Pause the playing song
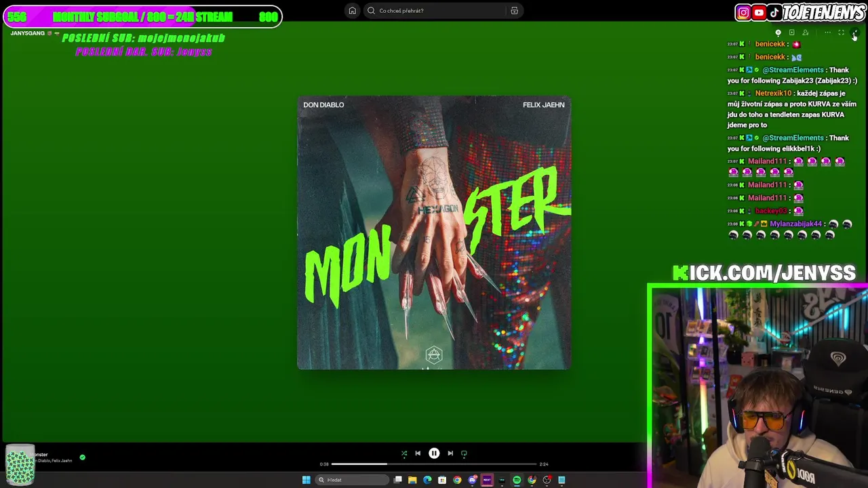The width and height of the screenshot is (868, 488). pos(434,453)
